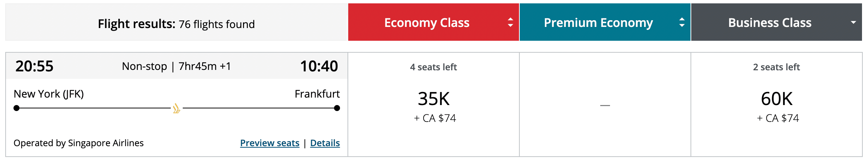Click the Economy Class column header

[427, 23]
